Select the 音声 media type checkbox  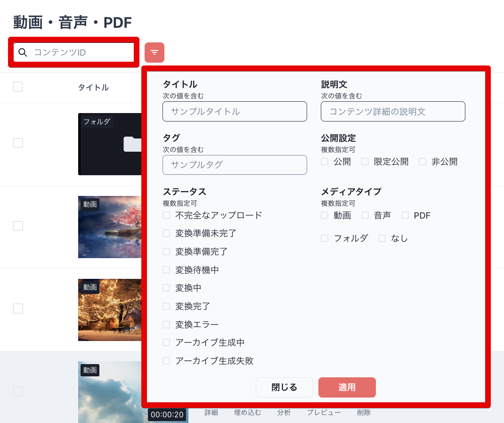(x=365, y=215)
